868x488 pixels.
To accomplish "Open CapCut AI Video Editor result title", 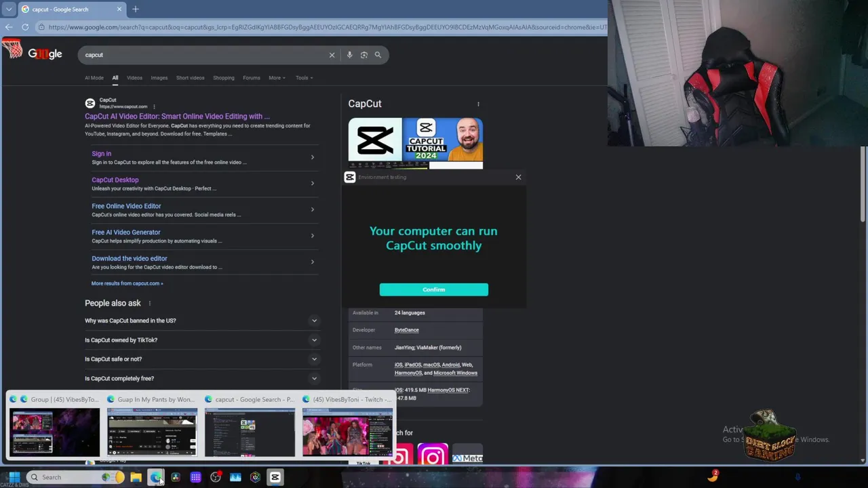I will (177, 117).
